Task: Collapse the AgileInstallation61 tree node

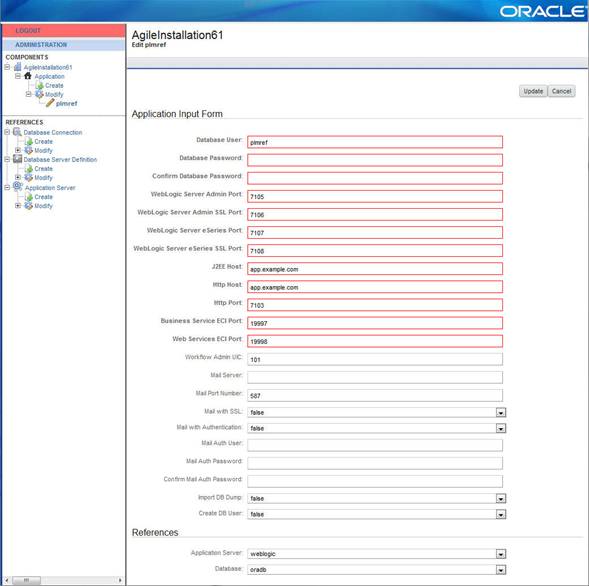Action: click(7, 67)
